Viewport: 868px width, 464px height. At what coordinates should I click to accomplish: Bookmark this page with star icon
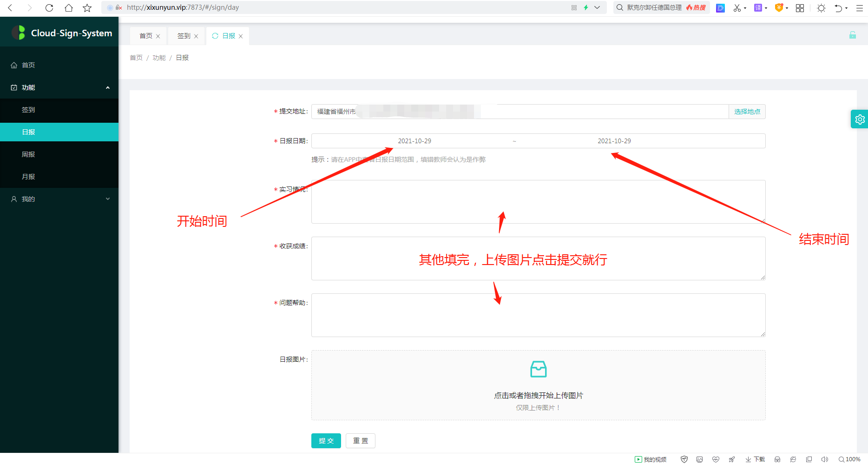coord(87,8)
